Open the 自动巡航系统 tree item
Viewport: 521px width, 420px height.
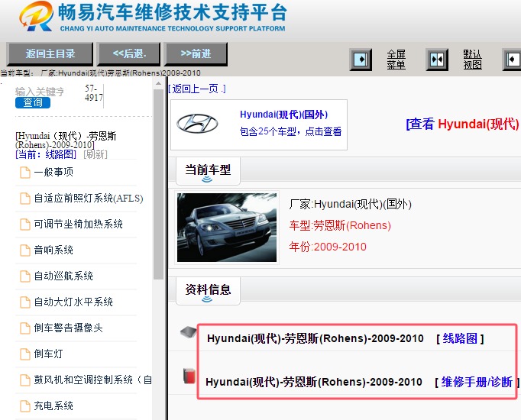point(63,276)
